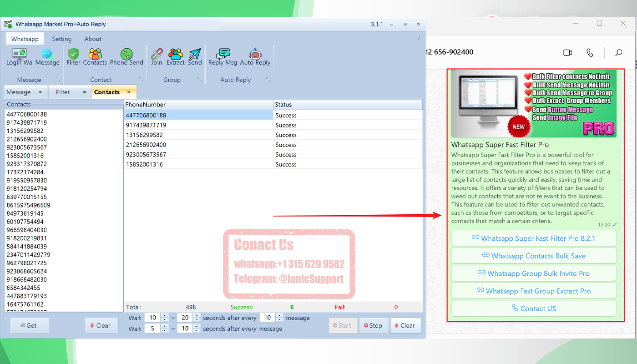Image resolution: width=637 pixels, height=364 pixels.
Task: Select 2347011429779 in the Contacts list
Action: (28, 255)
